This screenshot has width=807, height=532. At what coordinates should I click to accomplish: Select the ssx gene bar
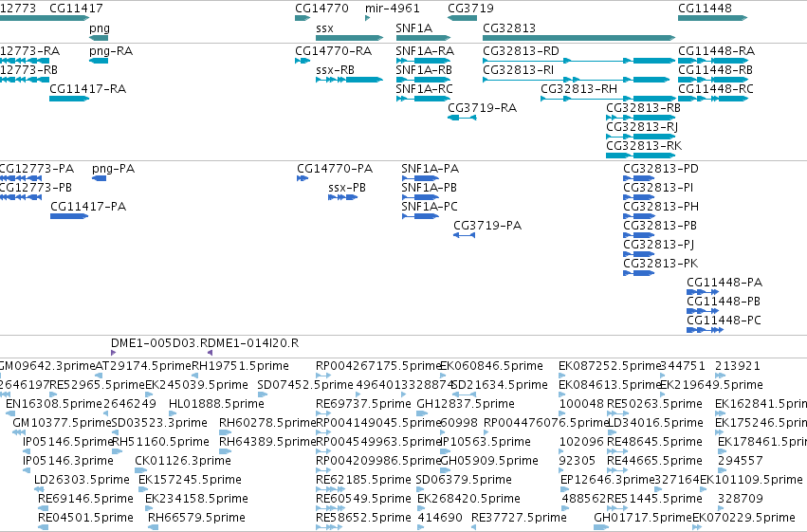pyautogui.click(x=350, y=38)
